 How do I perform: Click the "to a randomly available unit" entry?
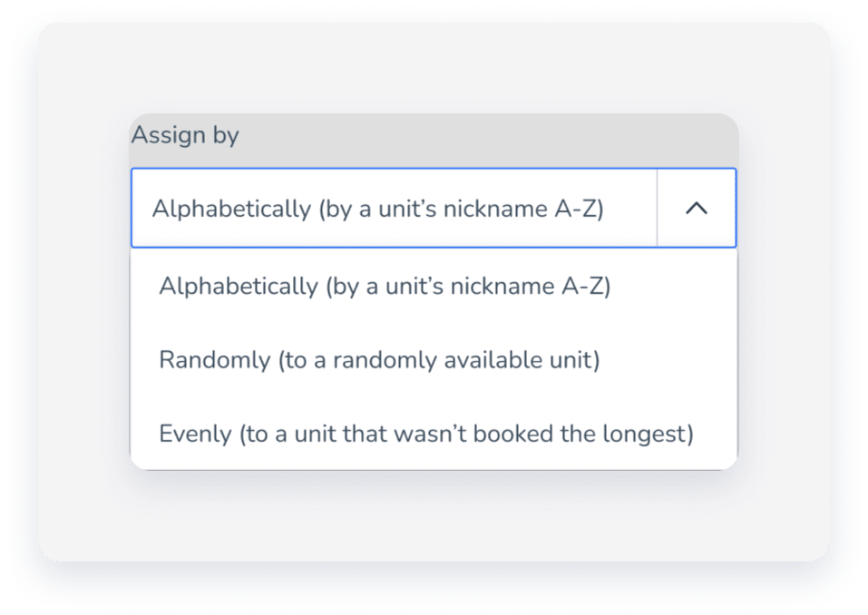[379, 360]
